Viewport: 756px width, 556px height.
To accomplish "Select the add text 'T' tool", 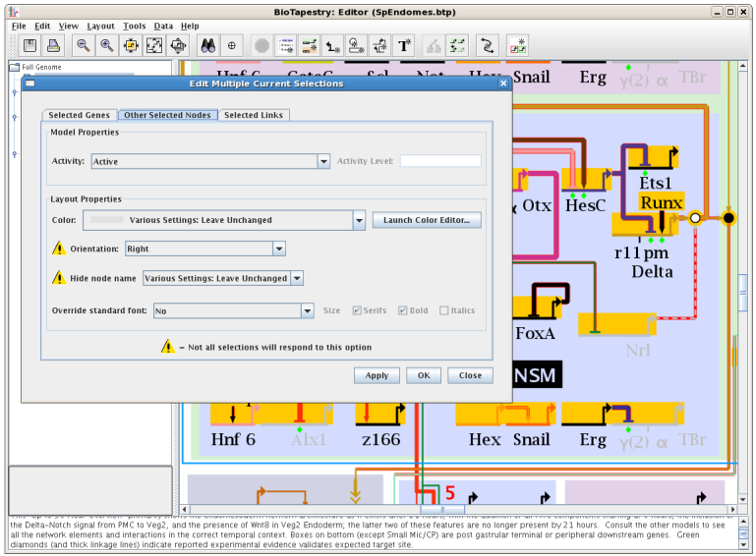I will 403,45.
